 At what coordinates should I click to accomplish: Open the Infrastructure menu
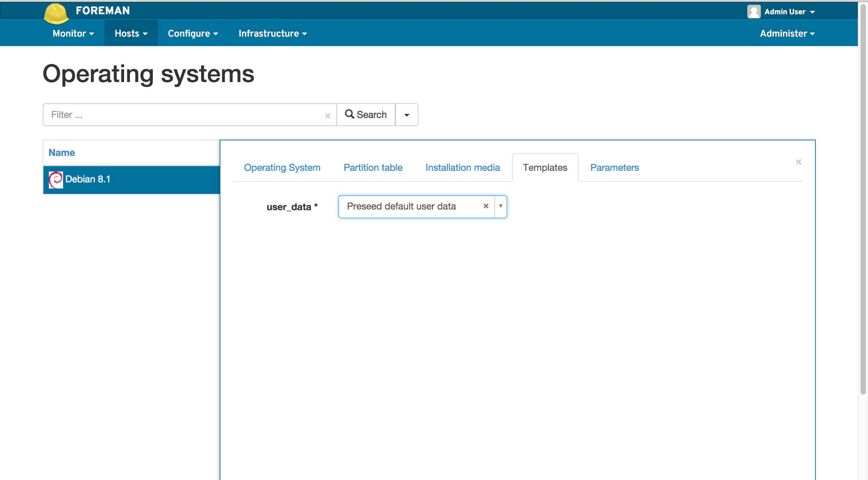(273, 33)
